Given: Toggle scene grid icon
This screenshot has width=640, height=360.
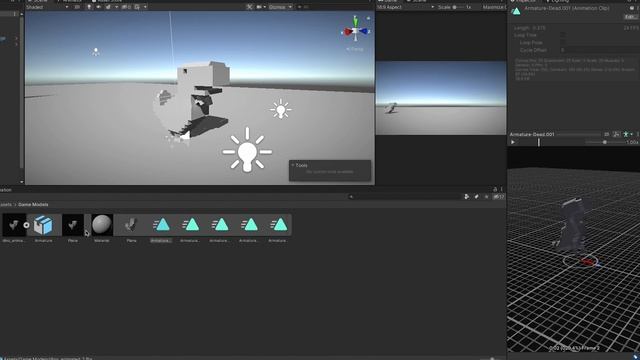Looking at the screenshot, I should pos(138,7).
